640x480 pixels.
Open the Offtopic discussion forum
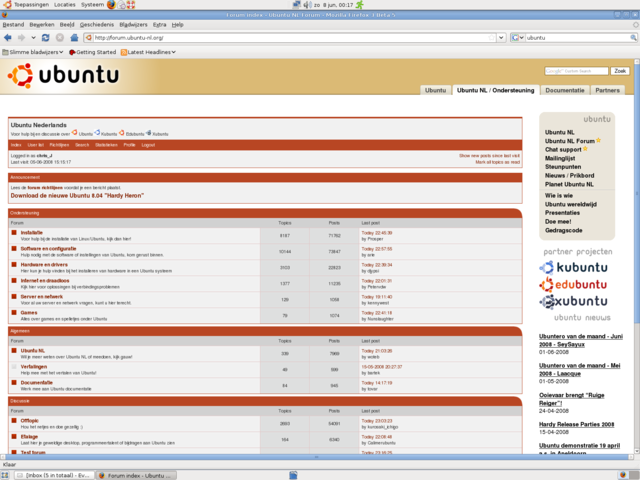point(29,420)
